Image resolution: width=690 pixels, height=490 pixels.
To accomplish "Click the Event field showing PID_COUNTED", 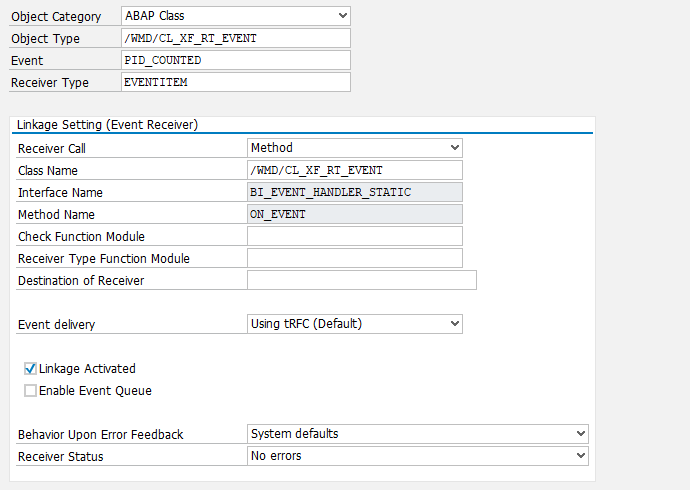I will tap(235, 60).
